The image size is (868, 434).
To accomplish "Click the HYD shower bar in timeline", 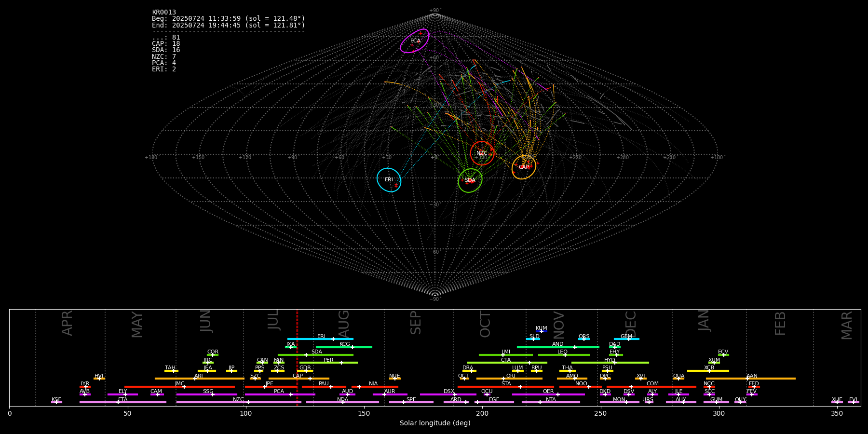I will [x=610, y=363].
